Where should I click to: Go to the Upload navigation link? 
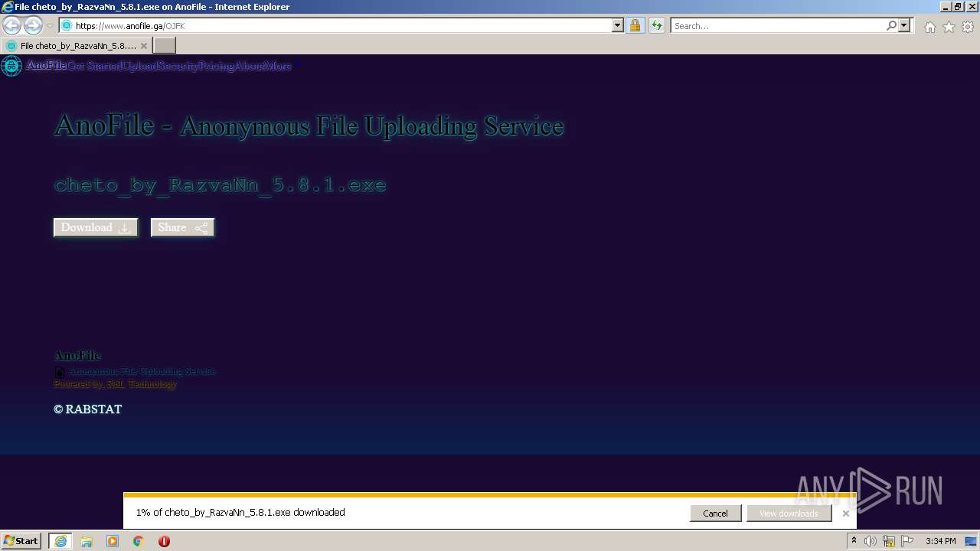click(x=140, y=66)
